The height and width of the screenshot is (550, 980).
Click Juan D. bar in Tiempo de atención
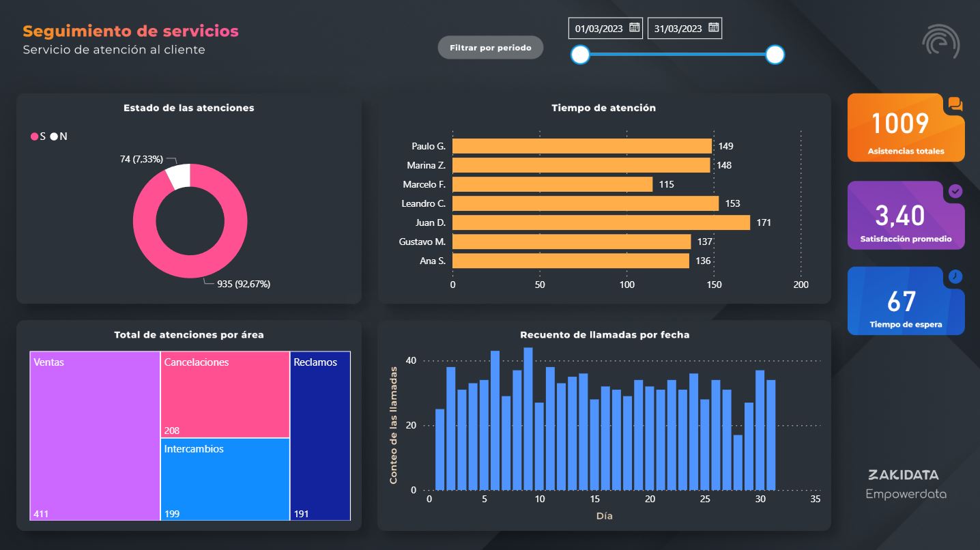click(601, 222)
